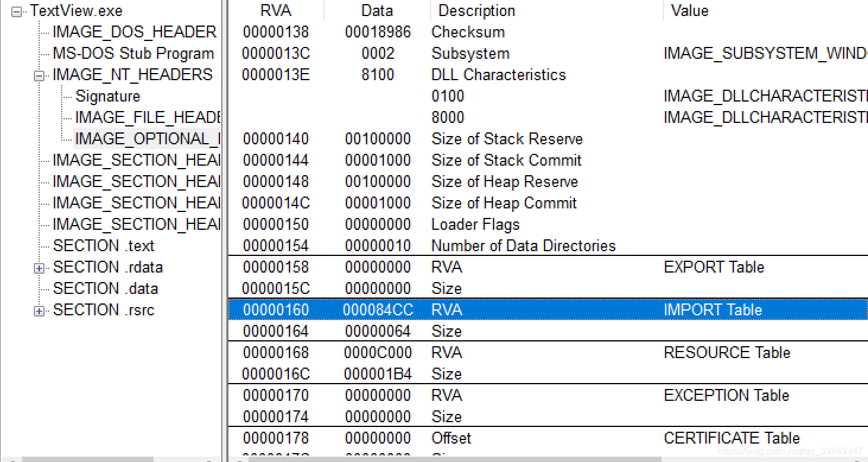Expand the SECTION .rdata node
868x462 pixels.
39,268
